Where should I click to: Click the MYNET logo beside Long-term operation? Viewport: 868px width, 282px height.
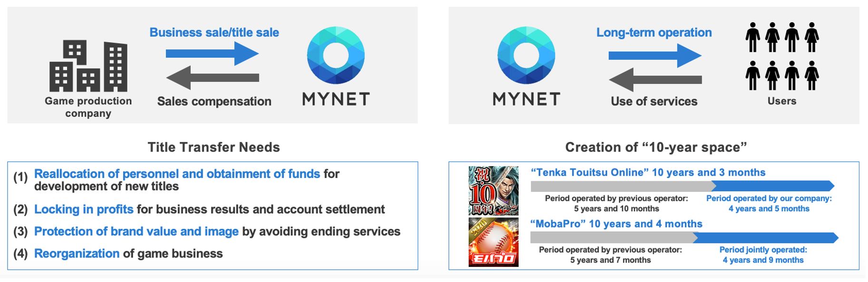click(x=526, y=66)
